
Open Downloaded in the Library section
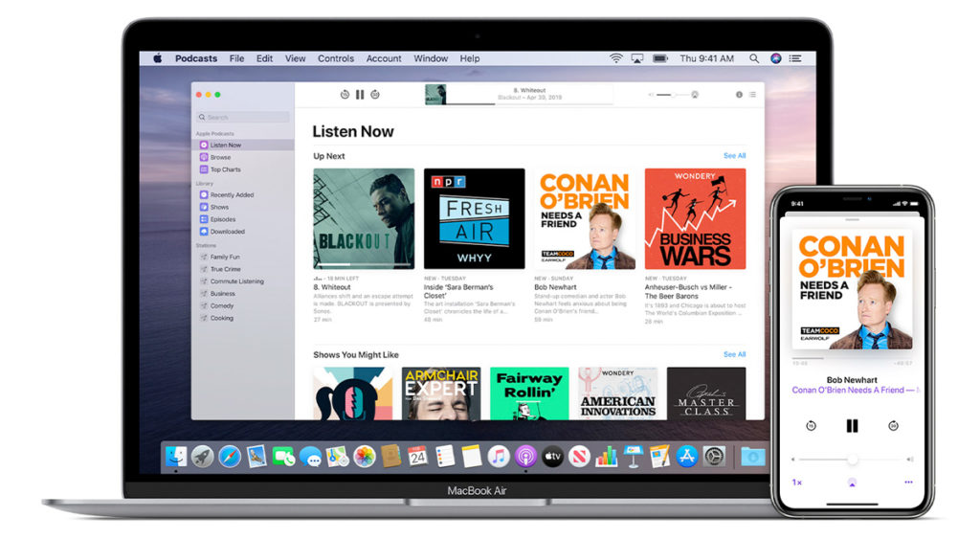click(222, 232)
